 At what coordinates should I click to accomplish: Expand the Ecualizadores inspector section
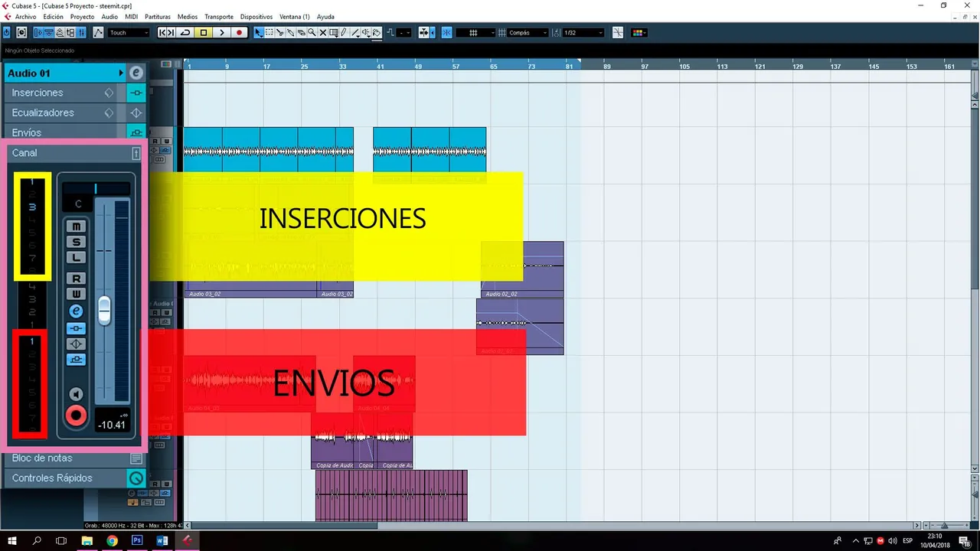pyautogui.click(x=65, y=112)
